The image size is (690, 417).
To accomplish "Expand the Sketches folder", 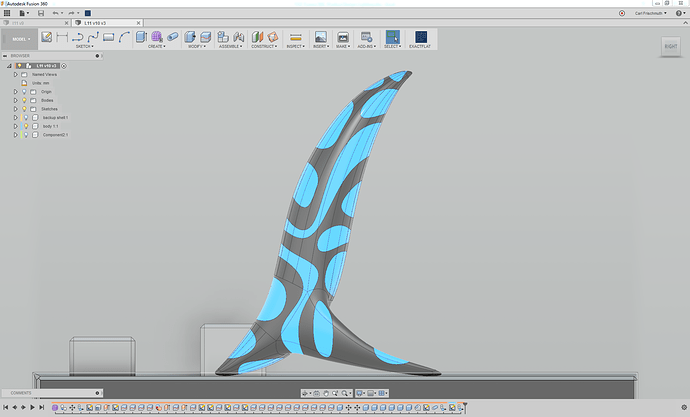I will (16, 109).
